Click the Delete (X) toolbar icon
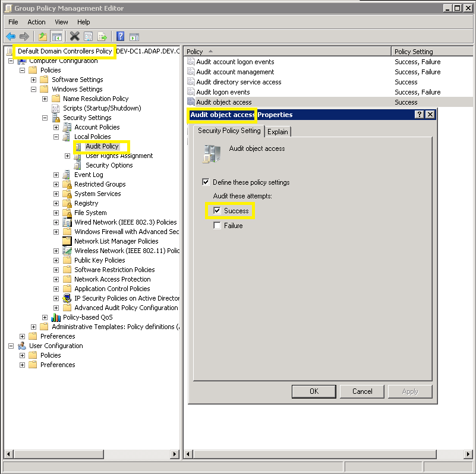Image resolution: width=476 pixels, height=474 pixels. pos(74,36)
